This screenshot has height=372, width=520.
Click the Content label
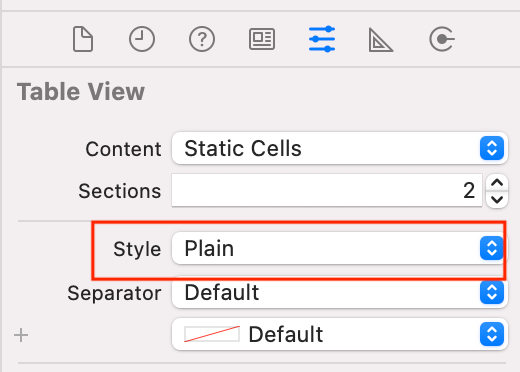click(123, 149)
